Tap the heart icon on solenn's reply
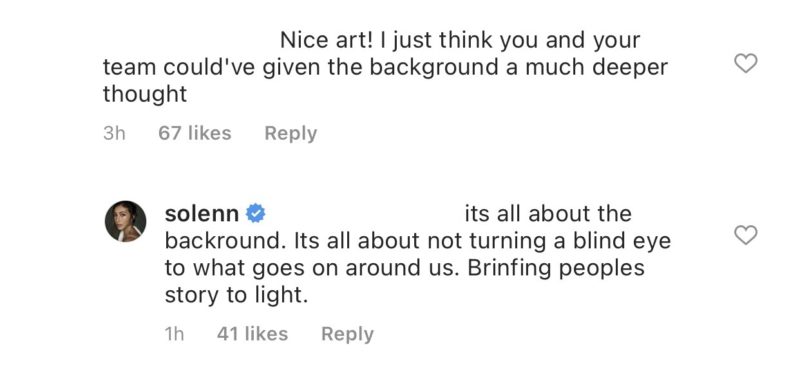The image size is (800, 370). pos(745,235)
